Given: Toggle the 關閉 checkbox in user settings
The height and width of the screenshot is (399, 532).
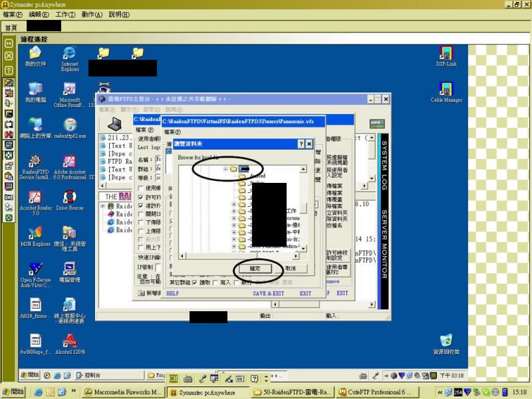Looking at the screenshot, I should [x=141, y=214].
